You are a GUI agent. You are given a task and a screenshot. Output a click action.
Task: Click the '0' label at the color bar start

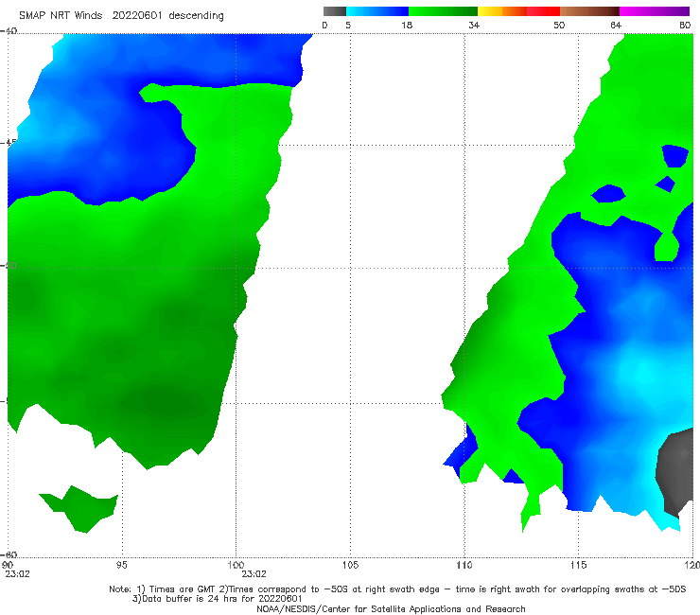324,26
